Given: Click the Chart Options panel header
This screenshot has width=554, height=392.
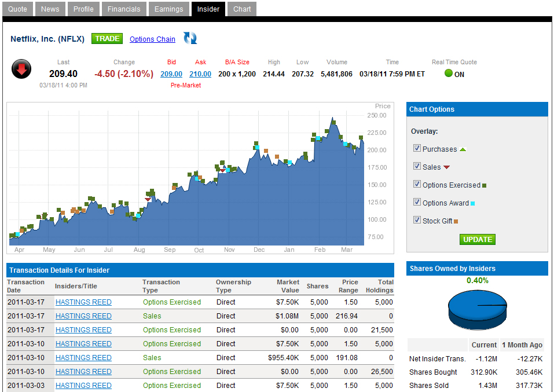Looking at the screenshot, I should (477, 109).
